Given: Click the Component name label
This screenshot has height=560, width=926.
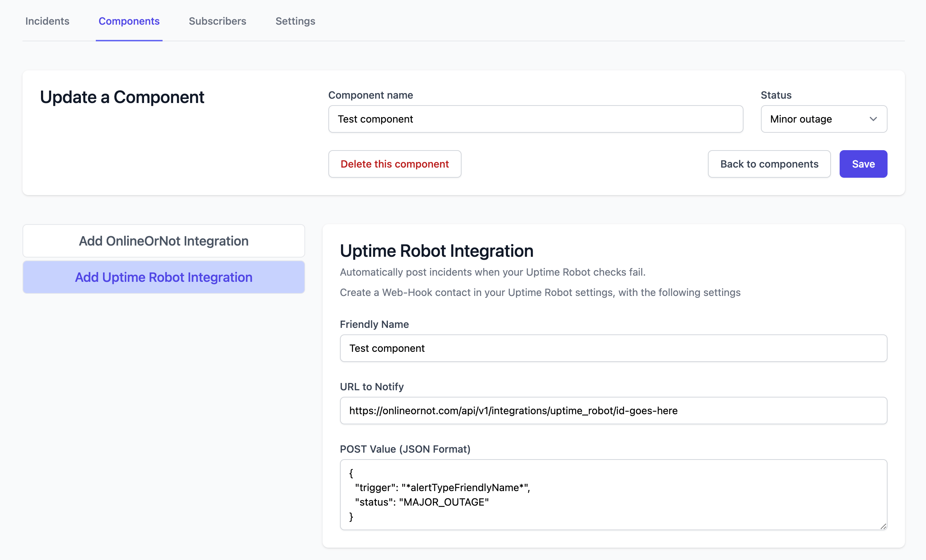Looking at the screenshot, I should pos(370,95).
